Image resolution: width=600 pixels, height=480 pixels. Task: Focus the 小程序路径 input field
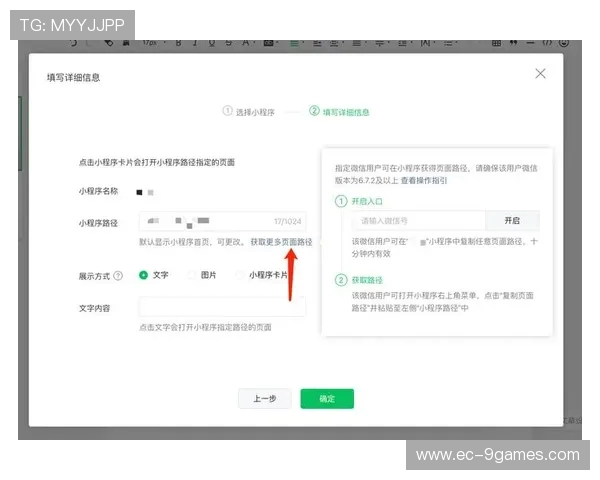222,221
